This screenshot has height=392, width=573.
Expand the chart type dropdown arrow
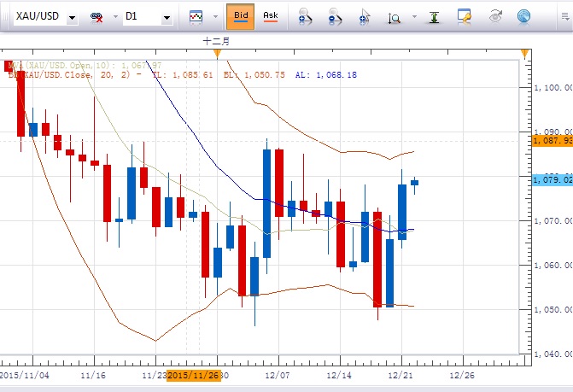coord(215,17)
